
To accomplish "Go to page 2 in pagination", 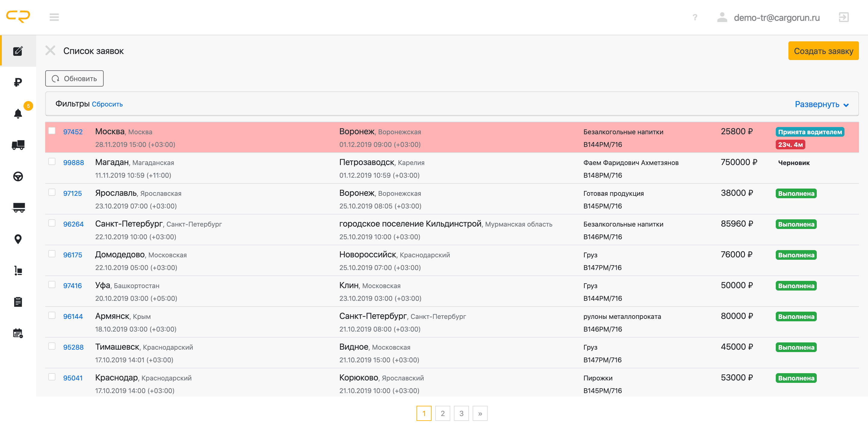I will [442, 414].
